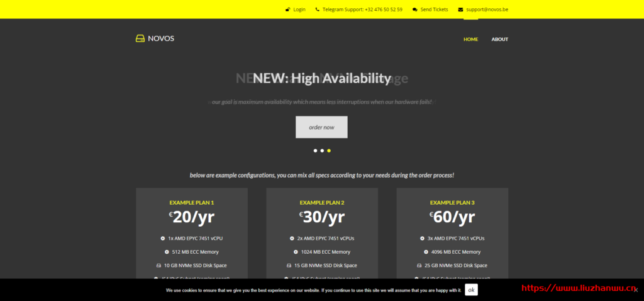Select the second carousel slide dot
The height and width of the screenshot is (301, 644).
click(x=322, y=150)
